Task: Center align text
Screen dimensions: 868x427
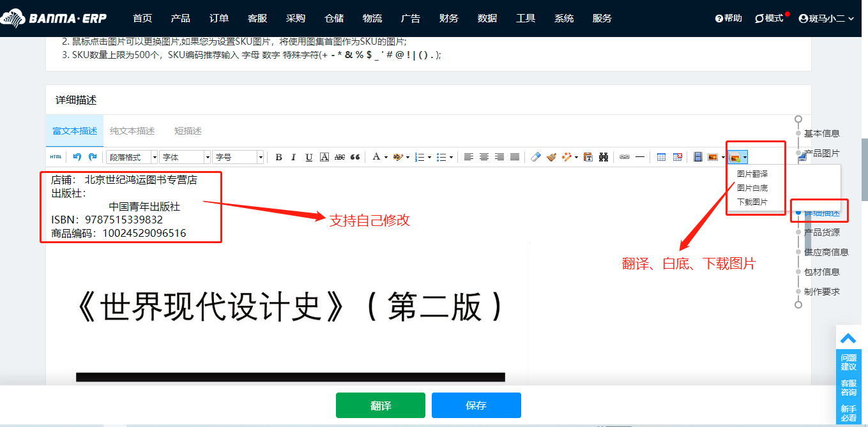Action: click(x=484, y=157)
